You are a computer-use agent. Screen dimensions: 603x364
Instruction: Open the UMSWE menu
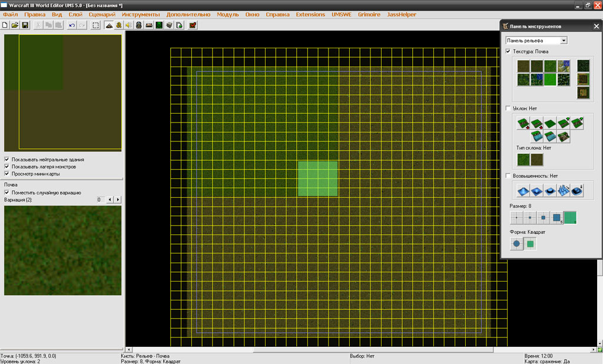[342, 15]
